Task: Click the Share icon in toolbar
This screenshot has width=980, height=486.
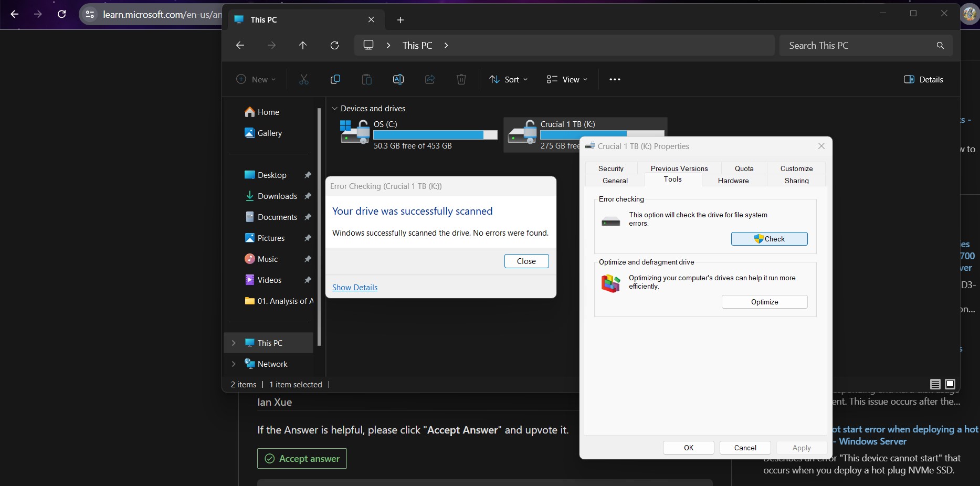Action: tap(429, 79)
